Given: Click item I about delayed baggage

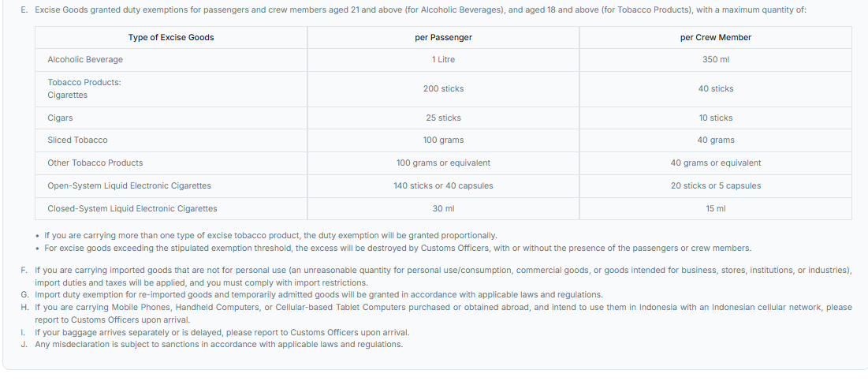Looking at the screenshot, I should point(222,332).
